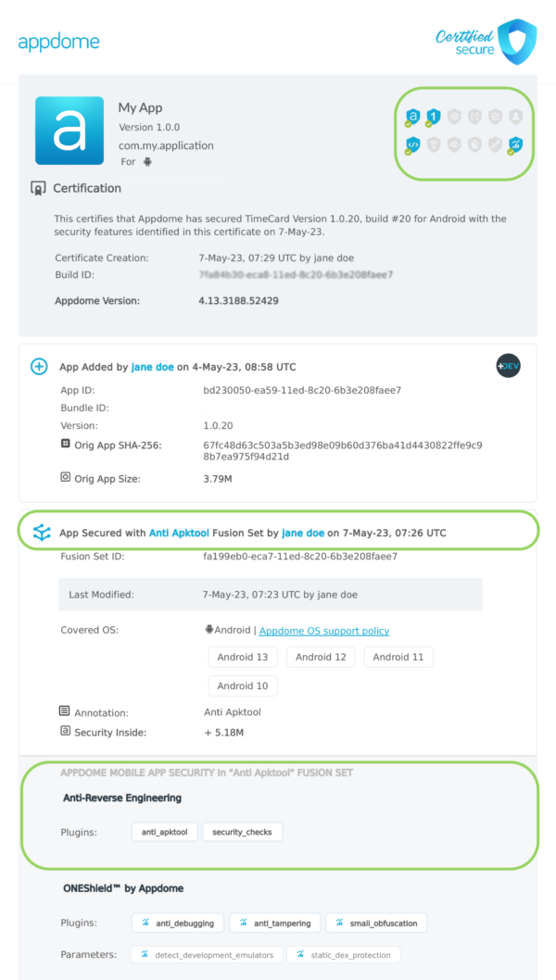Click the anti_tampering plugin chip

(274, 923)
